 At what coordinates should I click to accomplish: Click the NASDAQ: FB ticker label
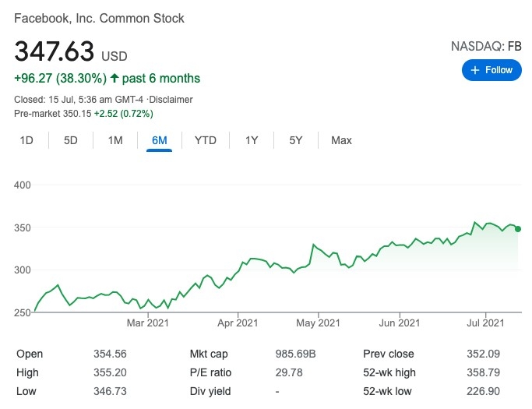pos(486,47)
